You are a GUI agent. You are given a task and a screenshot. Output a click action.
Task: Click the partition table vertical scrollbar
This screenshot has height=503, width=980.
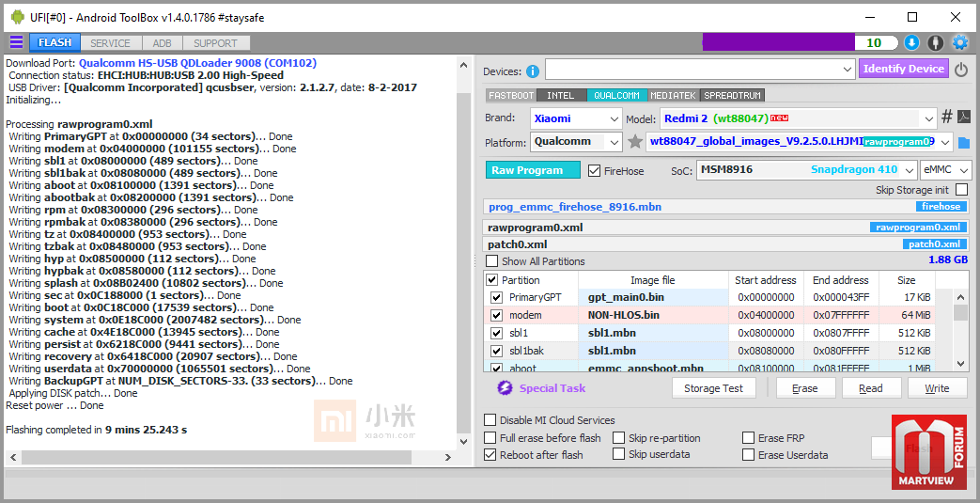[961, 328]
